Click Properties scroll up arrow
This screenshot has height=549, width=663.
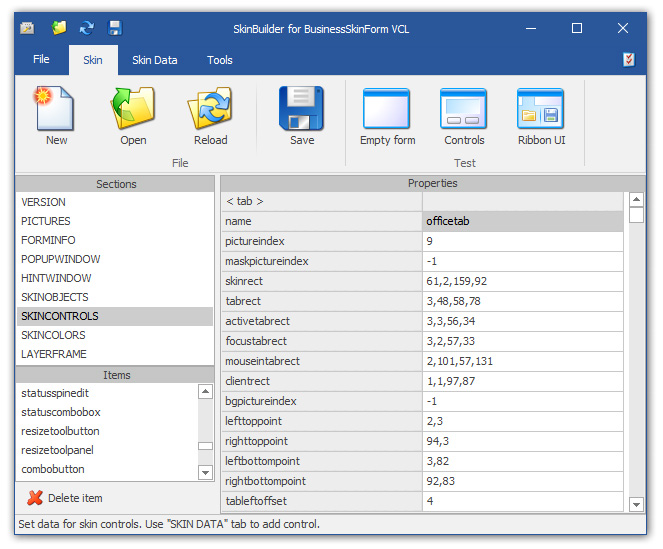pos(636,199)
